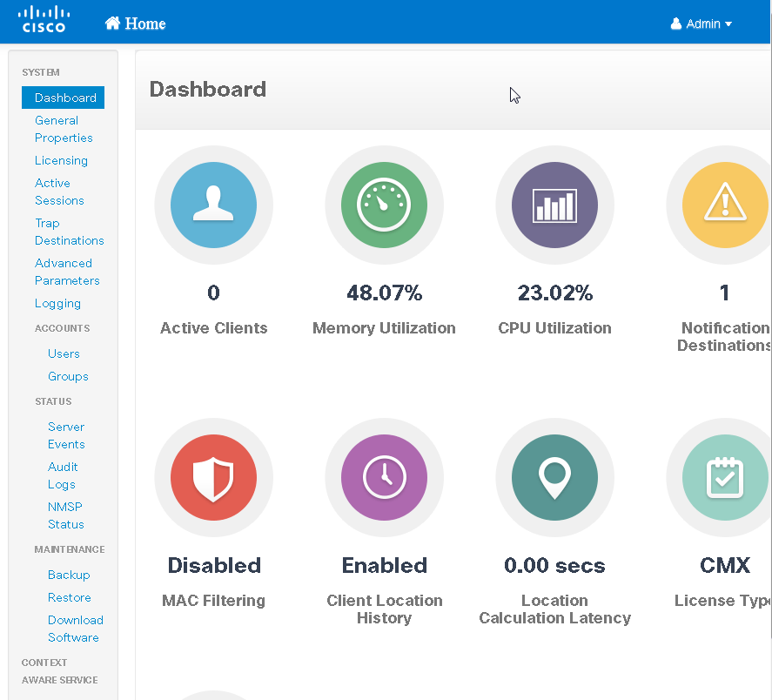Open Advanced Parameters settings link
This screenshot has height=700, width=772.
67,272
